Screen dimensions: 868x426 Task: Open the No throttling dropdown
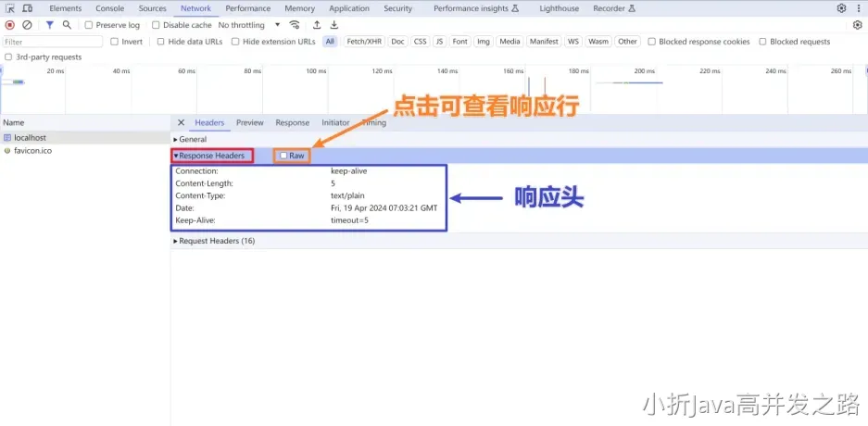coord(246,25)
